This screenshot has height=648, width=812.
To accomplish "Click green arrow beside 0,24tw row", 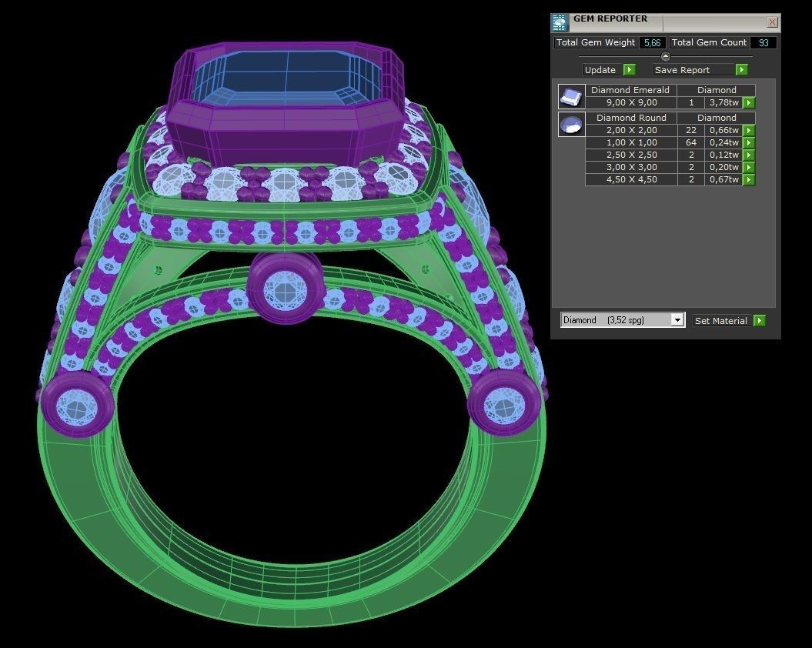I will (749, 143).
